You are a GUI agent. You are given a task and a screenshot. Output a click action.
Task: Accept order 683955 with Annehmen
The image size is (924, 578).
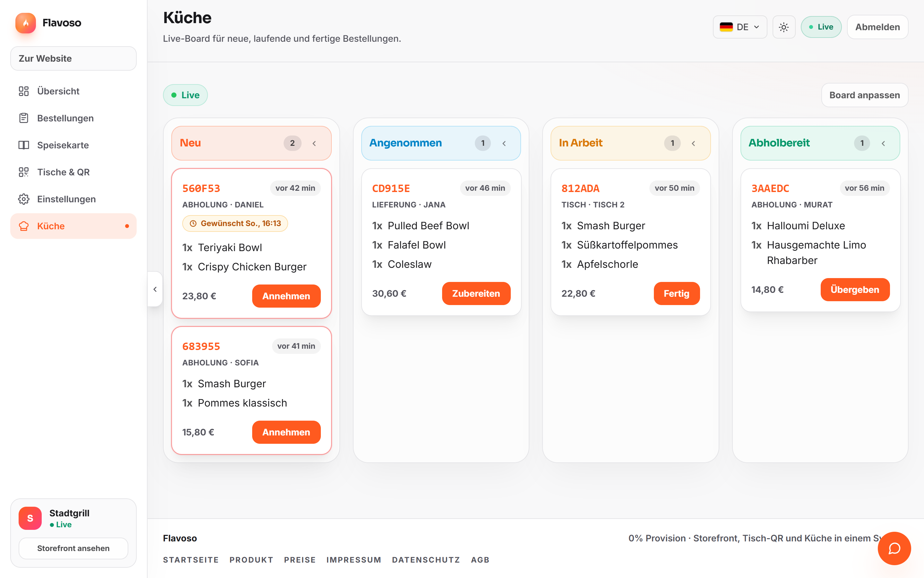click(x=286, y=432)
